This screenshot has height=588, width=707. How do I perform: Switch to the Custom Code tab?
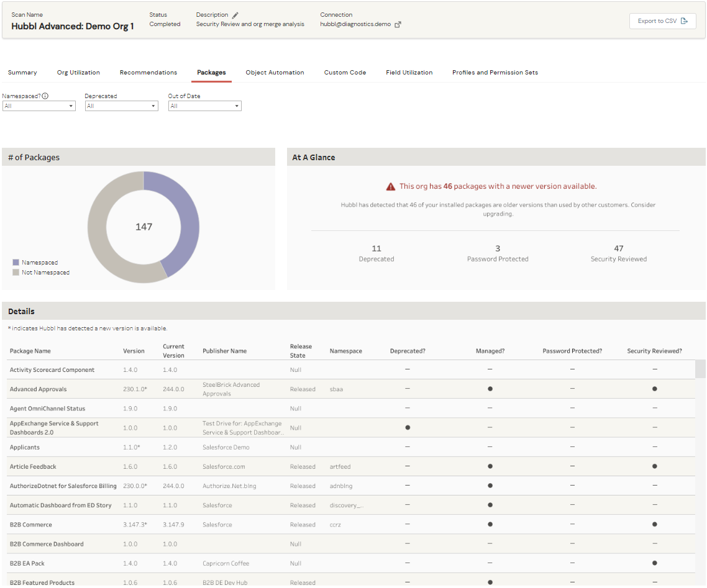pyautogui.click(x=345, y=73)
